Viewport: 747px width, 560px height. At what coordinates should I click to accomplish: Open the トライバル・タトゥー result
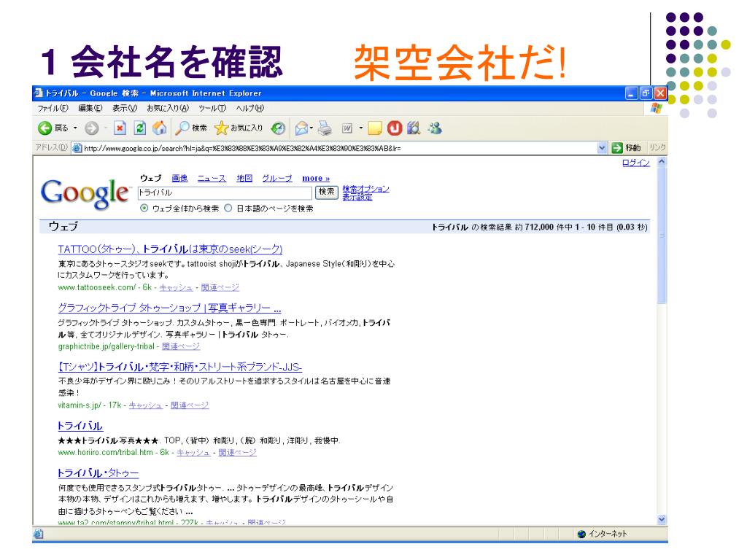coord(98,472)
